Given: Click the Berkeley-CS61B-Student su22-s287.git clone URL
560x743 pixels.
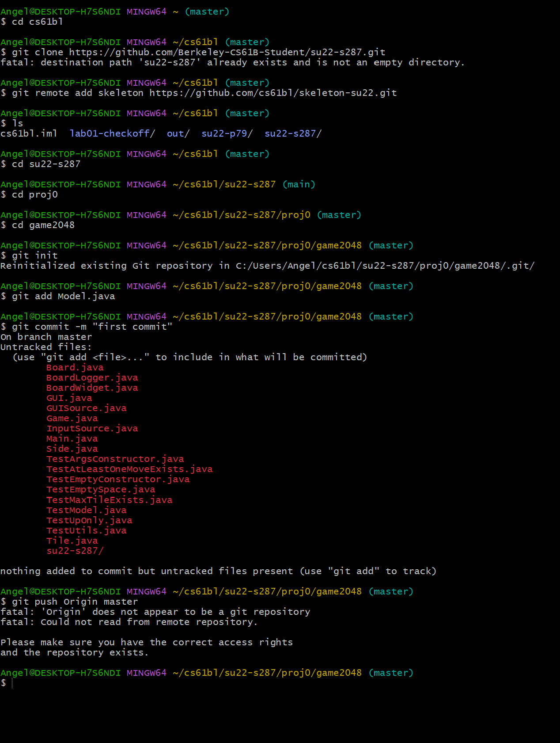Looking at the screenshot, I should coord(227,52).
